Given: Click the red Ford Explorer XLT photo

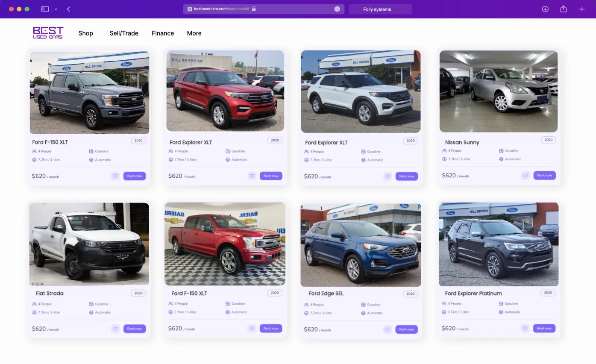Looking at the screenshot, I should coord(225,91).
